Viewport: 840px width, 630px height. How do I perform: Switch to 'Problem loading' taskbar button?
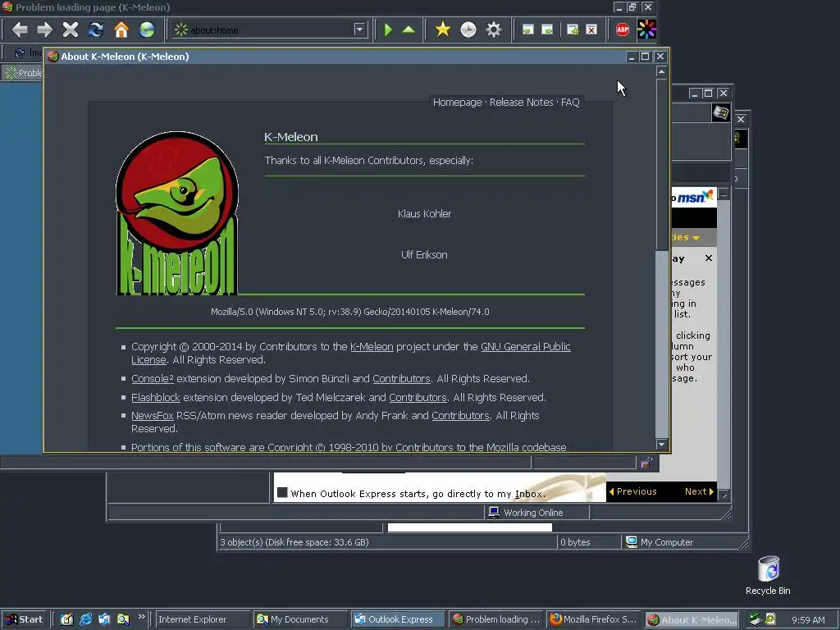click(495, 619)
